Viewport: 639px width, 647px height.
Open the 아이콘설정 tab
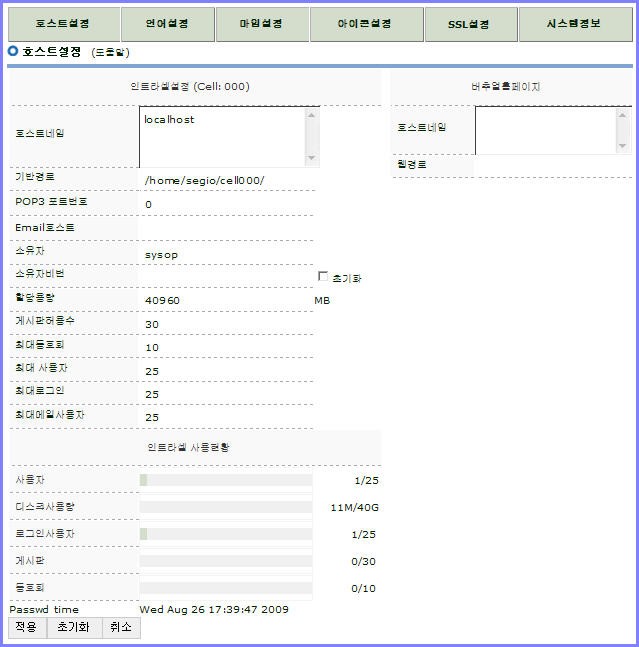click(x=365, y=23)
